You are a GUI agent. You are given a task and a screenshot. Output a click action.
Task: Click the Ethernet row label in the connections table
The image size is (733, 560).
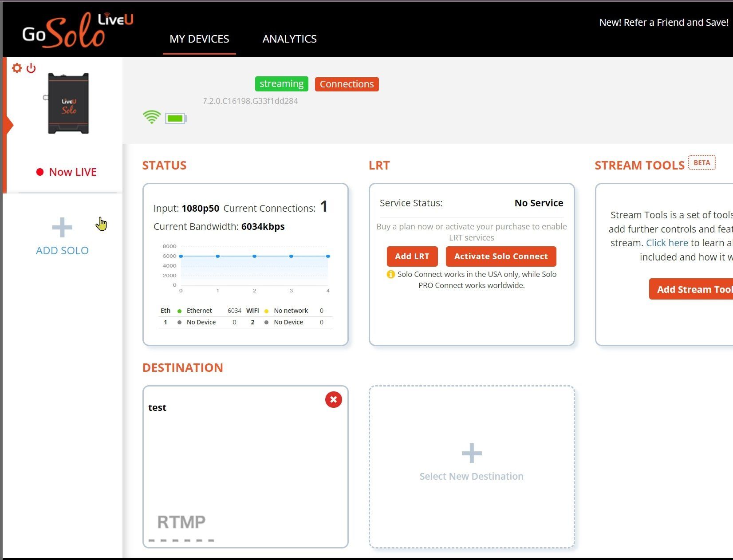(x=199, y=311)
